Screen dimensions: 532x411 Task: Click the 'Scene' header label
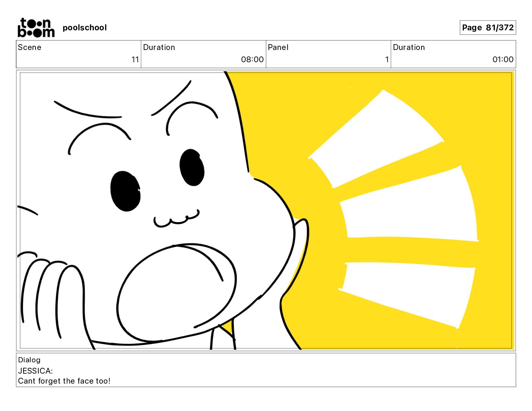point(30,47)
